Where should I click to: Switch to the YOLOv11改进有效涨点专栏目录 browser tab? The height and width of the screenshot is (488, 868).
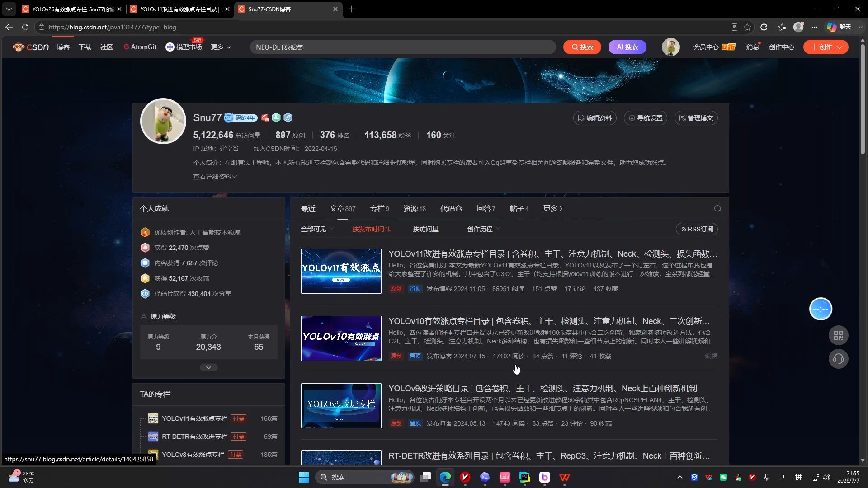coord(179,9)
